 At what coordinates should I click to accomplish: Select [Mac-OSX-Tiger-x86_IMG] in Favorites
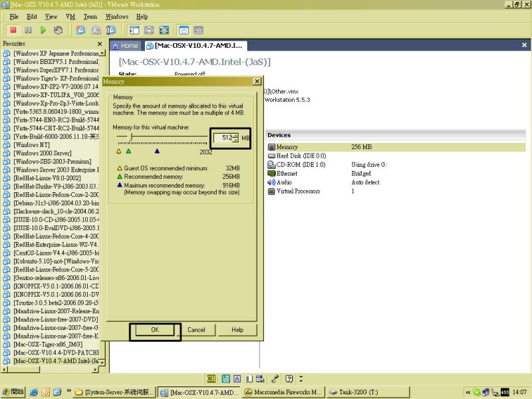(x=48, y=344)
